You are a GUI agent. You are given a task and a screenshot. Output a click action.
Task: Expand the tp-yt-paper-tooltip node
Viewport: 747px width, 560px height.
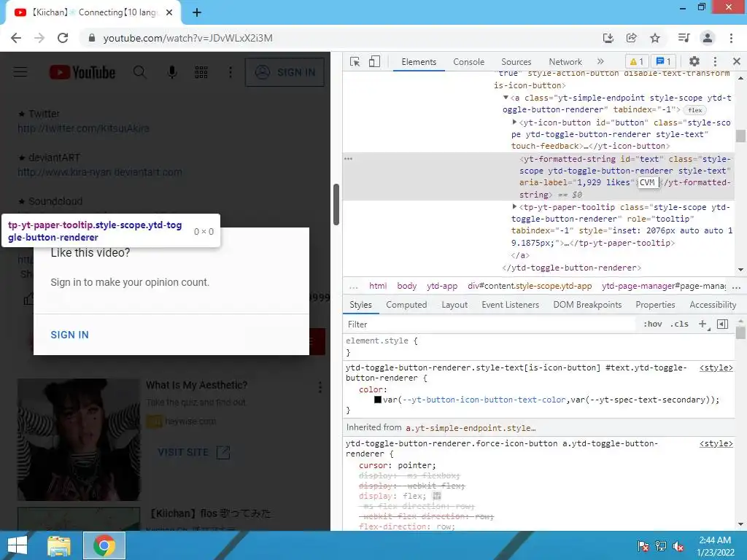point(514,206)
